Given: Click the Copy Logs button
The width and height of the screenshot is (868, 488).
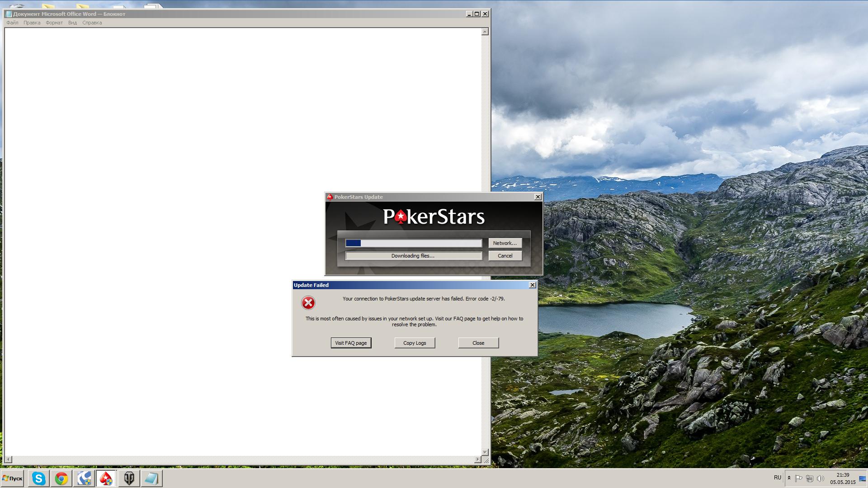Looking at the screenshot, I should pos(415,343).
